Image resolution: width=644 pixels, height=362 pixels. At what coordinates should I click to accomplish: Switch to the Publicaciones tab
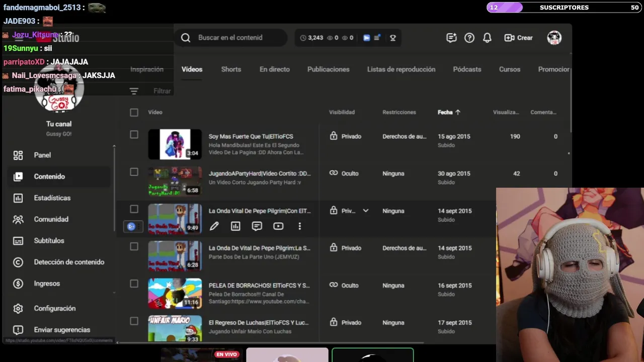(329, 69)
